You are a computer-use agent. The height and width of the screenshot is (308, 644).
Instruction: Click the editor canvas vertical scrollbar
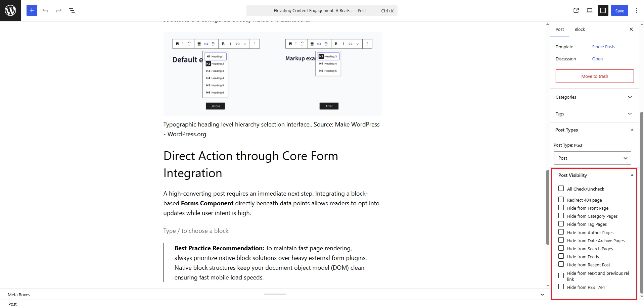548,208
